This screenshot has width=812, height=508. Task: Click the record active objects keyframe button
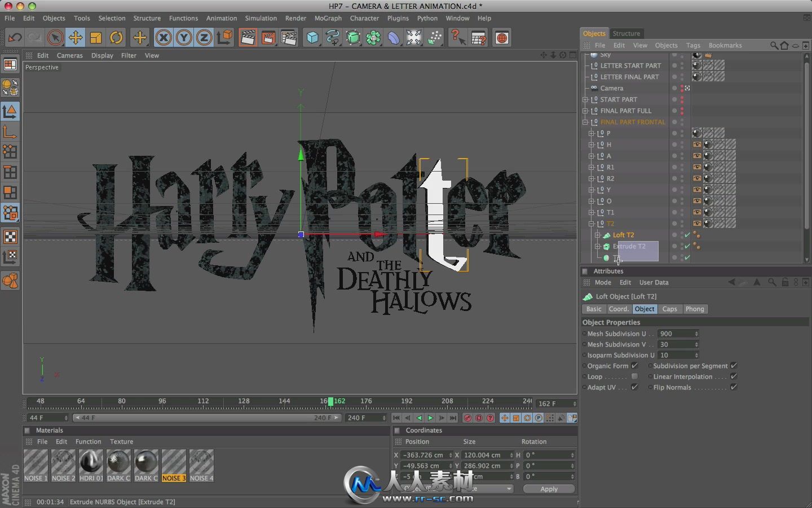point(467,418)
